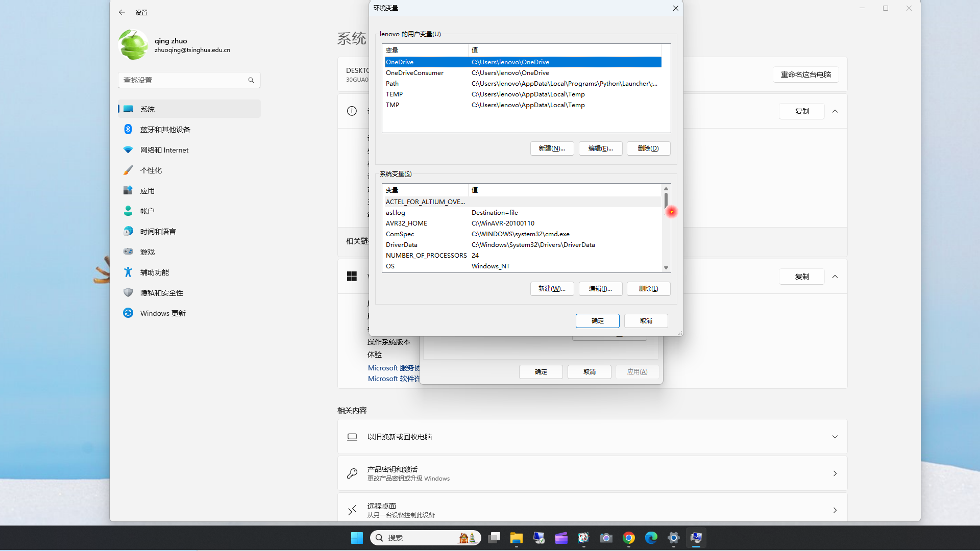Click 新建 to add a user variable
The image size is (980, 551).
[552, 148]
